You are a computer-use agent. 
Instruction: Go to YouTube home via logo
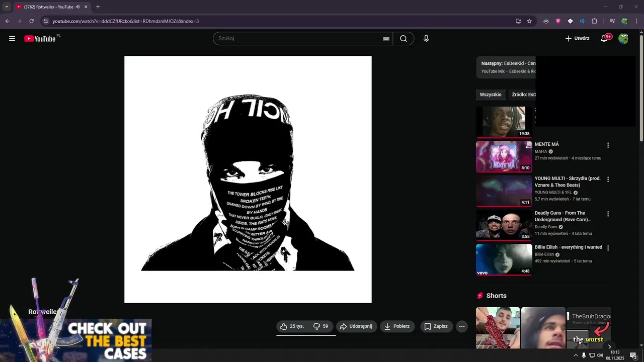[x=40, y=39]
